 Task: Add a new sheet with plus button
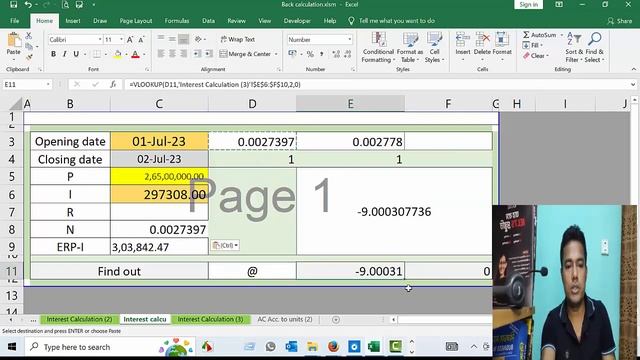point(336,320)
